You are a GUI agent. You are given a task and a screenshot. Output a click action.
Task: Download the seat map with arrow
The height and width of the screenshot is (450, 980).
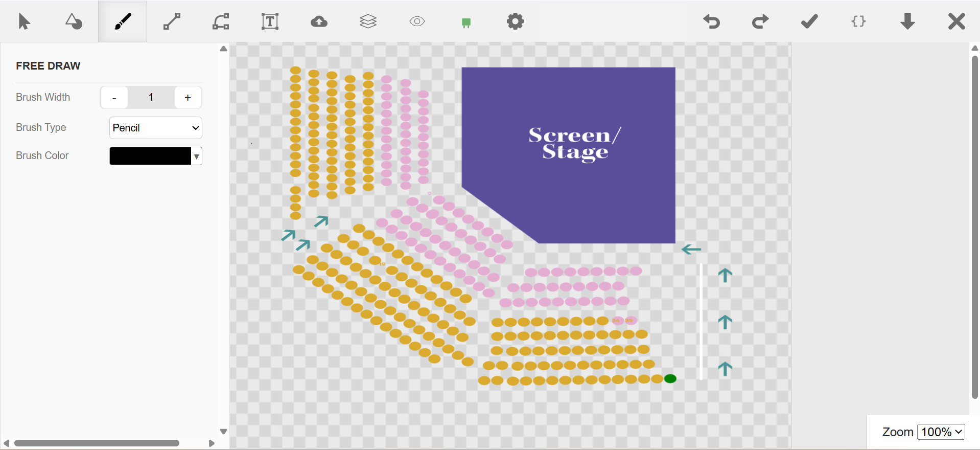click(x=907, y=21)
